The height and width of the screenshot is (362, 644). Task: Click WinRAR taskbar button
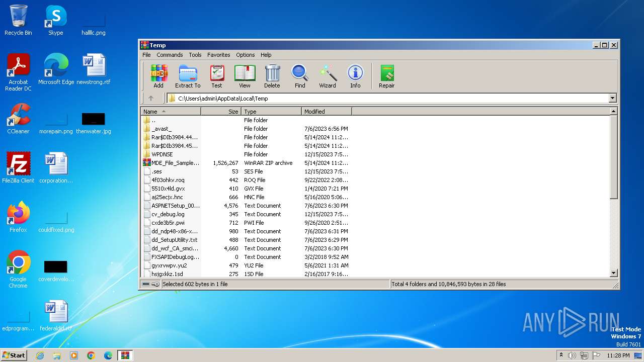[x=125, y=355]
